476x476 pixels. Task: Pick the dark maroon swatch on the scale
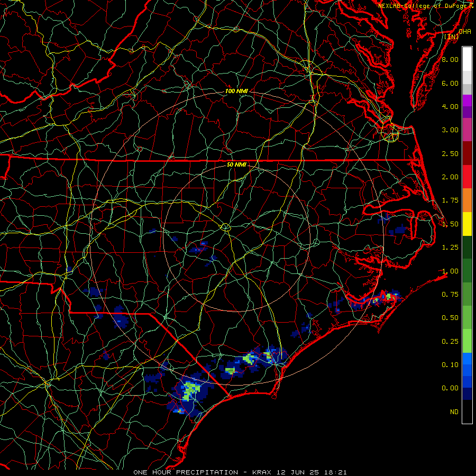(x=467, y=153)
